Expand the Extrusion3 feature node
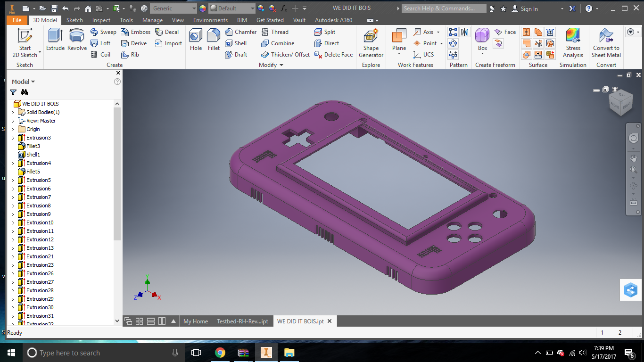Viewport: 644px width, 362px height. tap(13, 138)
